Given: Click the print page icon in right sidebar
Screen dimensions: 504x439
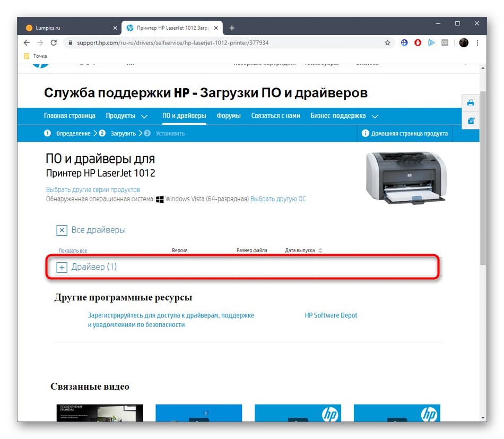Looking at the screenshot, I should 470,102.
